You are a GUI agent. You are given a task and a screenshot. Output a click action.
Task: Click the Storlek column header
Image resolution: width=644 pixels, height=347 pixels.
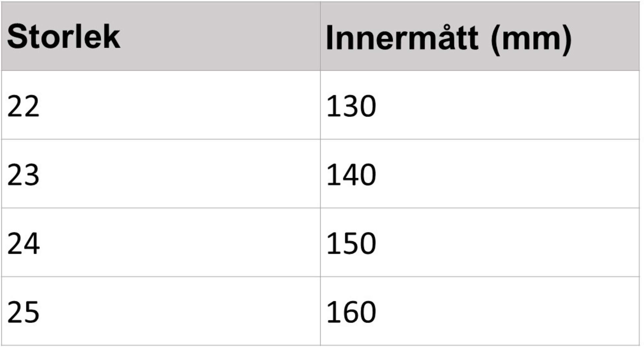(63, 37)
